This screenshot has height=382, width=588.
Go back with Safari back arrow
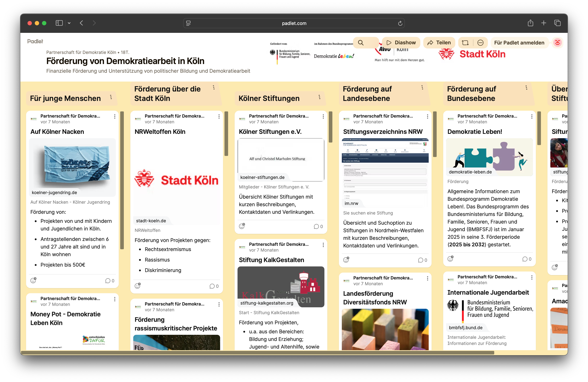tap(81, 23)
